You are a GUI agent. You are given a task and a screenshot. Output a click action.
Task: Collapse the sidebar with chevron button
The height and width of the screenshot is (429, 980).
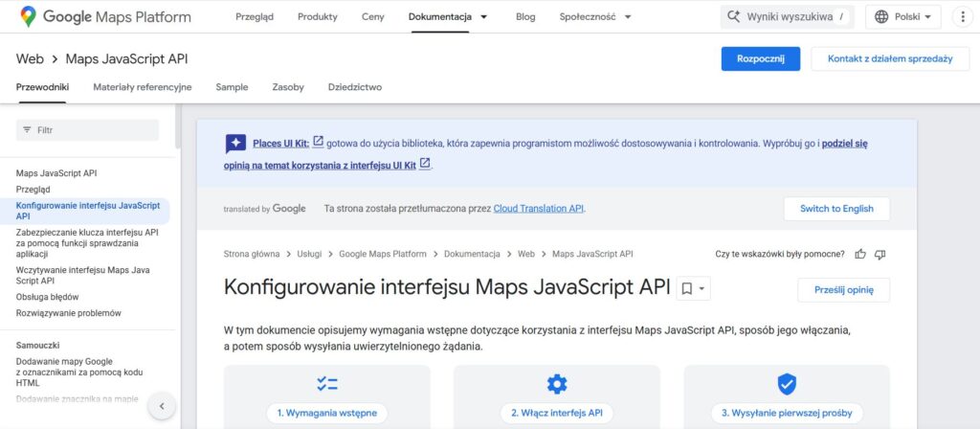tap(162, 406)
